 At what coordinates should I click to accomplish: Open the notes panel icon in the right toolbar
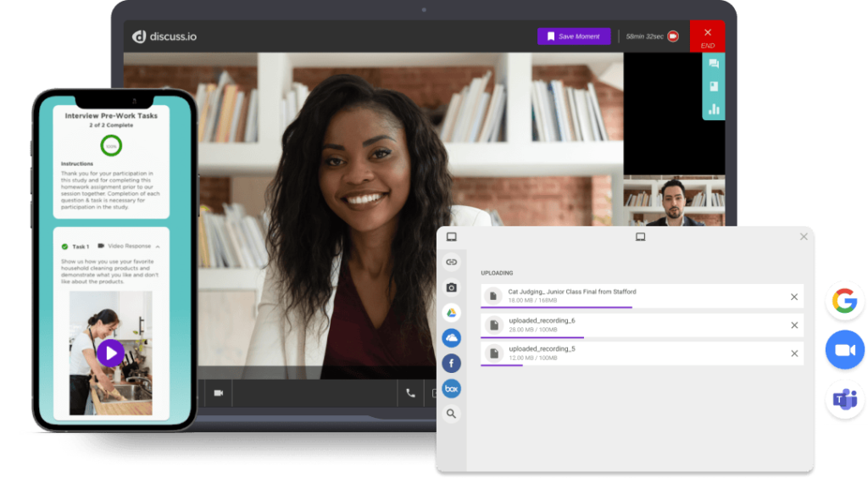click(x=714, y=86)
